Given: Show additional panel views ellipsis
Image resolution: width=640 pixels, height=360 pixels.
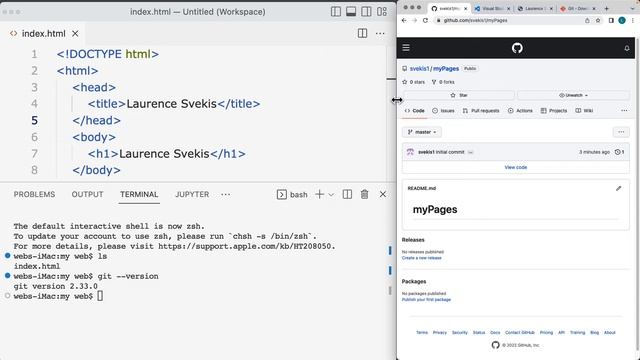Looking at the screenshot, I should 226,194.
